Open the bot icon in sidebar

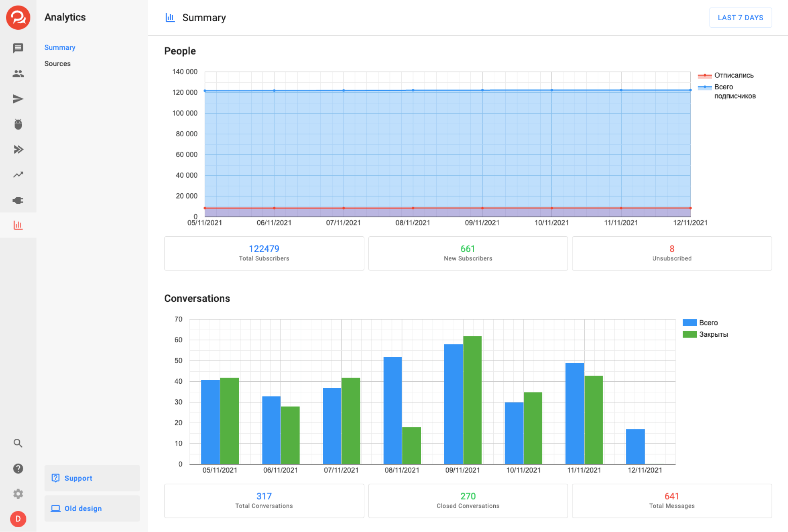point(18,124)
